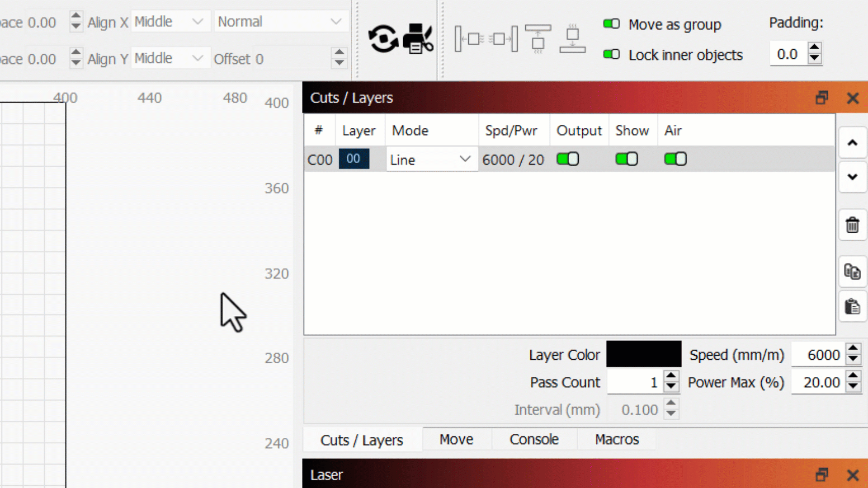Image resolution: width=868 pixels, height=488 pixels.
Task: Open the Mode dropdown showing Line
Action: click(x=431, y=160)
